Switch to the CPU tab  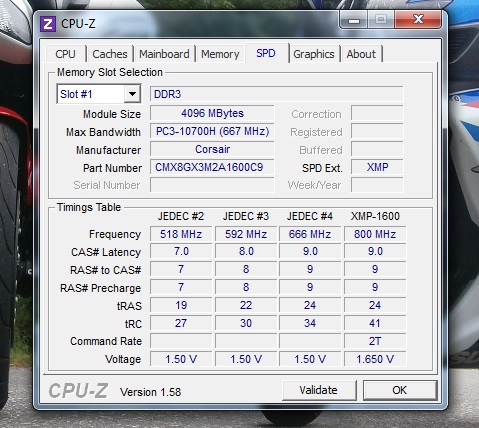(66, 54)
